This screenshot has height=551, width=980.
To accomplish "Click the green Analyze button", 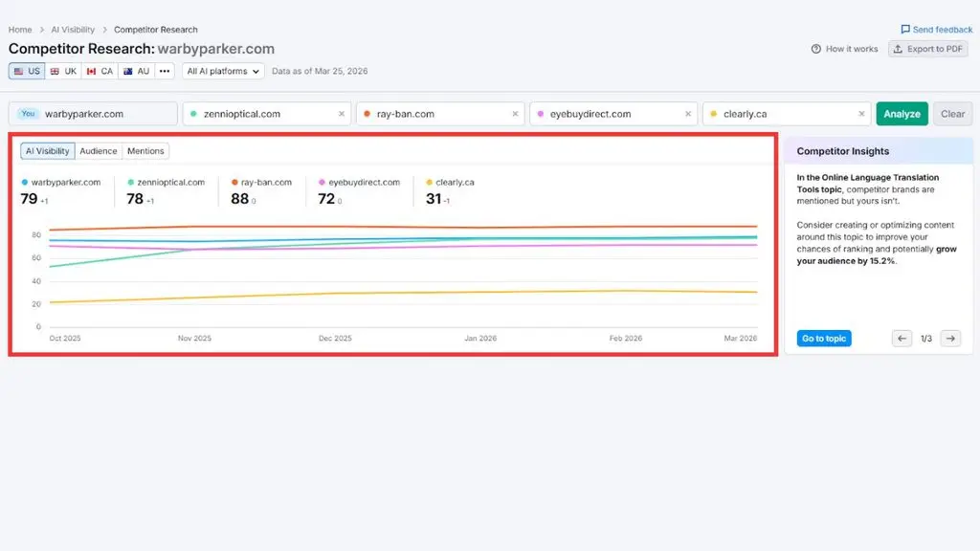I will (902, 114).
